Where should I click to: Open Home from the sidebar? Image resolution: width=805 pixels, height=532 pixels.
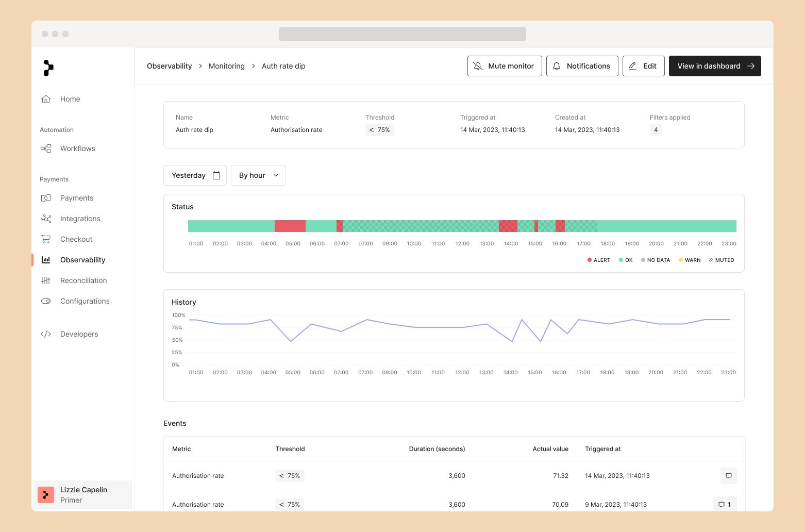(70, 99)
